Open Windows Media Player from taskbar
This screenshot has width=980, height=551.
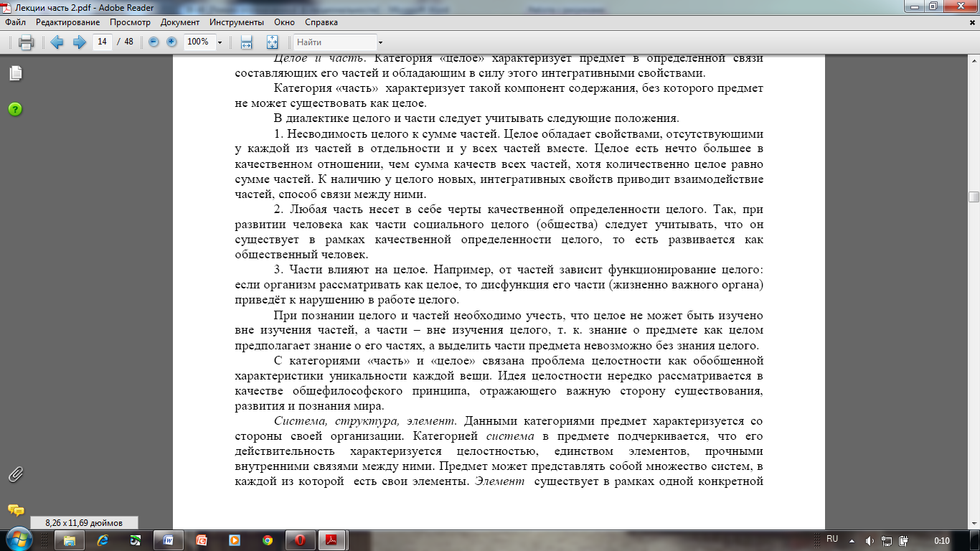(235, 540)
